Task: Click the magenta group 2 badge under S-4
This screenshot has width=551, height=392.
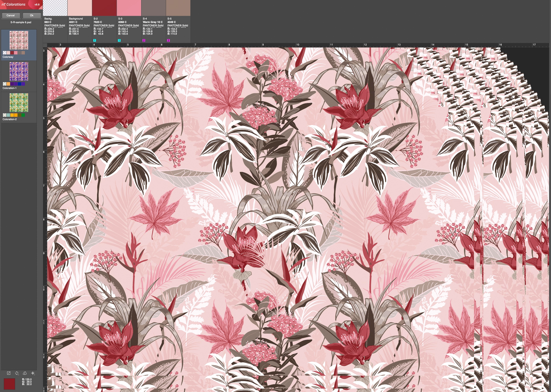Action: click(144, 40)
